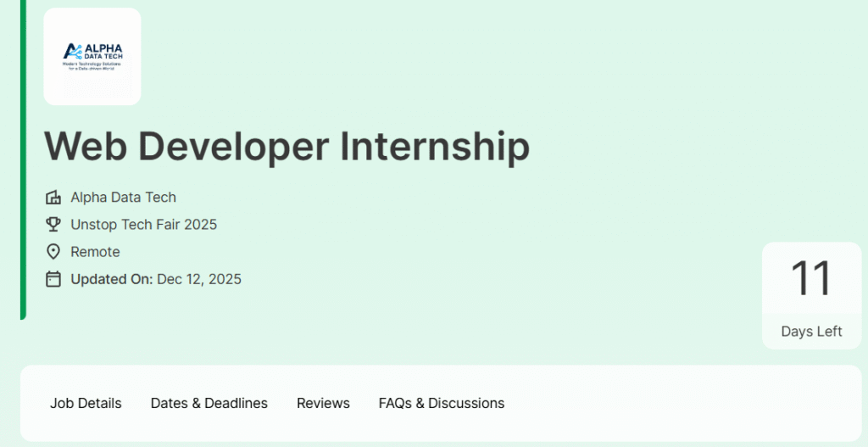Go to the Reviews tab
This screenshot has width=868, height=447.
323,404
